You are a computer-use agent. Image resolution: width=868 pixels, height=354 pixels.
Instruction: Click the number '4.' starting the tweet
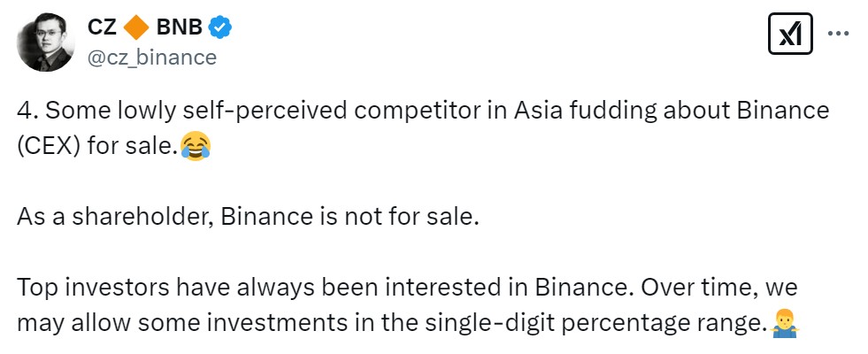[26, 112]
